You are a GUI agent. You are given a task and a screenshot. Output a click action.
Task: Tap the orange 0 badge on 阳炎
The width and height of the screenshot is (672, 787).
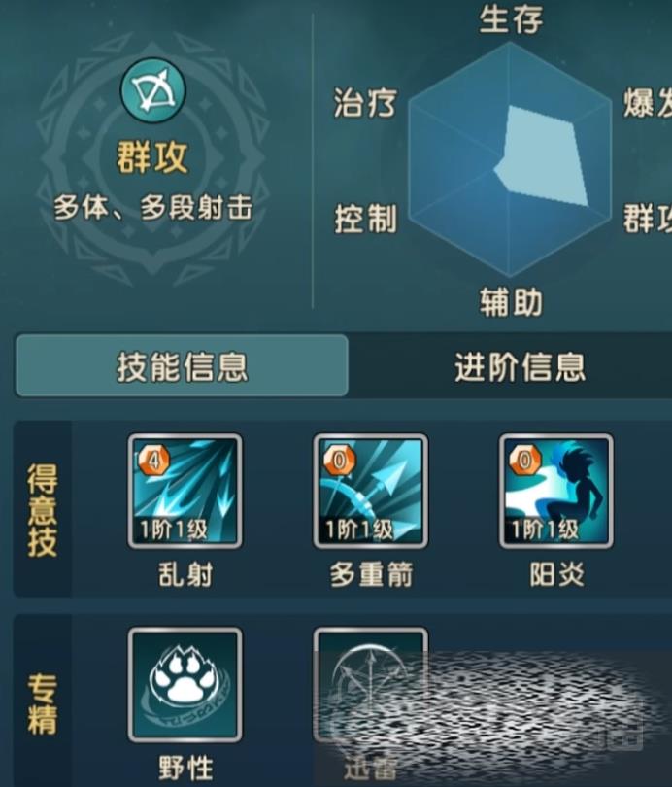coord(524,460)
